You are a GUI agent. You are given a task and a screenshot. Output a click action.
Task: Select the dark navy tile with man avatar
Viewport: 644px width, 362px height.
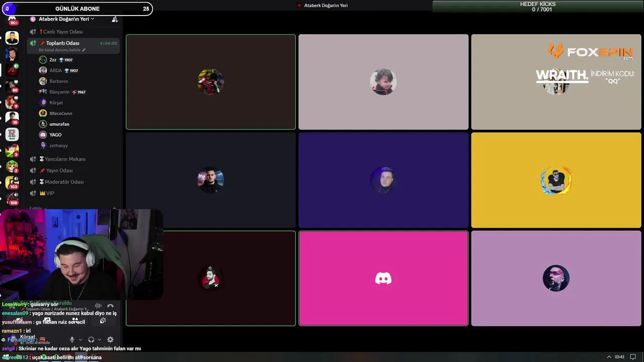211,180
